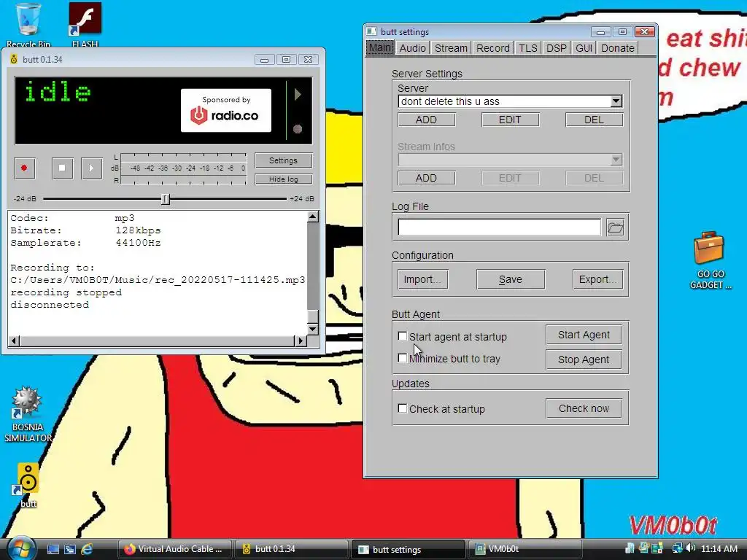Click the third system tray icon
The width and height of the screenshot is (747, 560).
point(657,548)
